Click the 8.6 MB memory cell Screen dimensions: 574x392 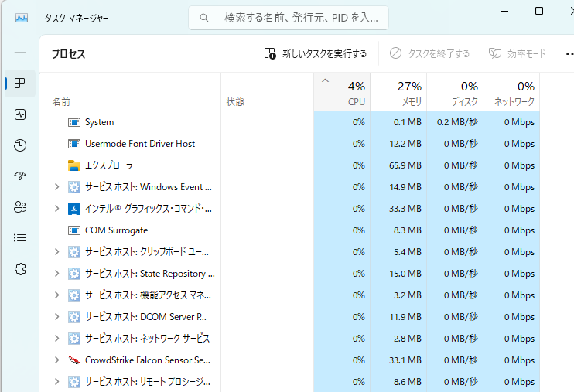[x=398, y=382]
